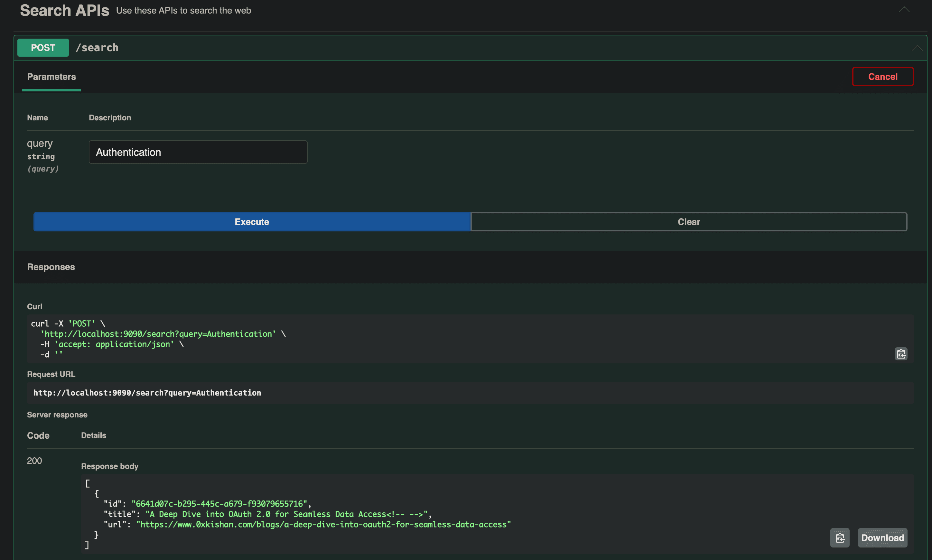Click the Search APIs section heading

point(64,11)
